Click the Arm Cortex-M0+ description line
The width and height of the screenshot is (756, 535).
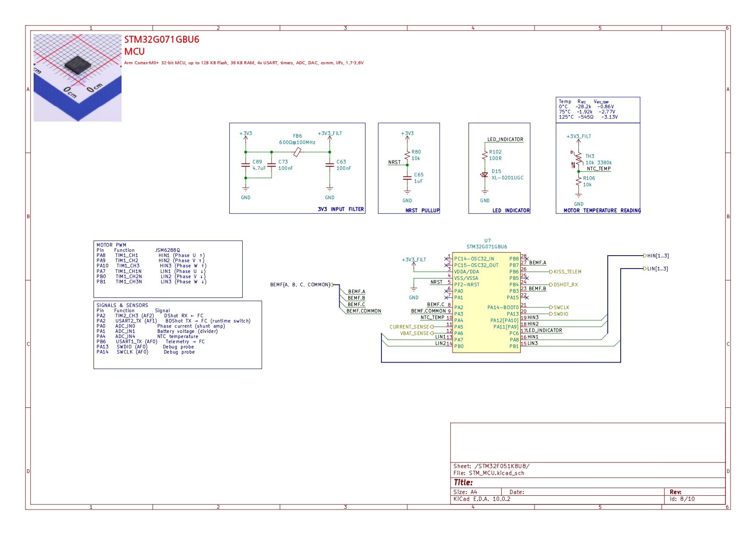244,63
